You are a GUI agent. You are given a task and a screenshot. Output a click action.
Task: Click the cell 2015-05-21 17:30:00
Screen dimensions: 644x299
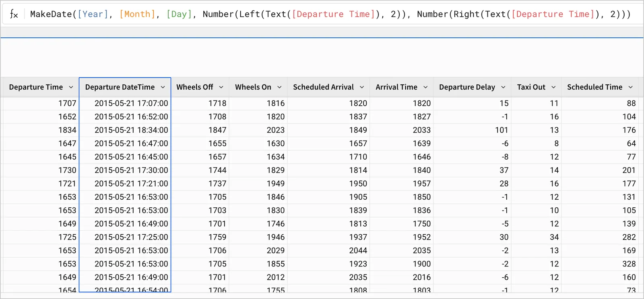point(125,170)
